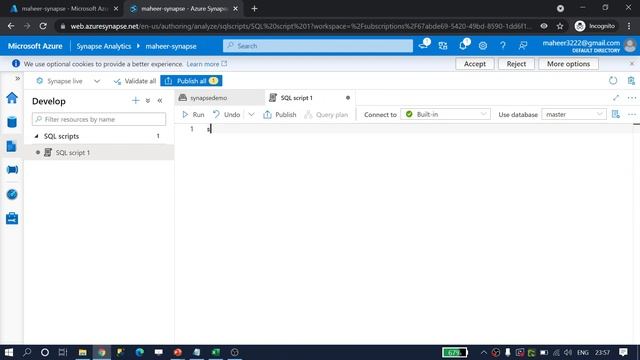Switch to SQL script 1 tab
The image size is (640, 360).
(296, 98)
